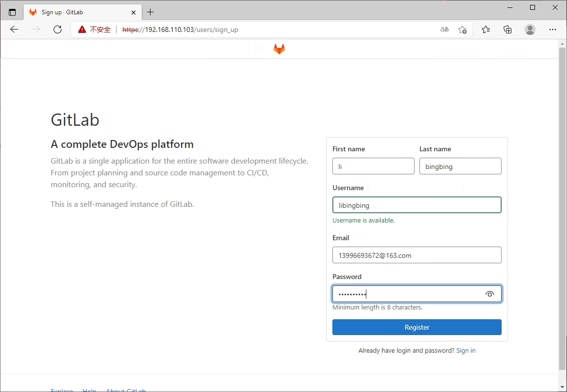Click the vertical page scrollbar
This screenshot has width=567, height=392.
pos(562,210)
